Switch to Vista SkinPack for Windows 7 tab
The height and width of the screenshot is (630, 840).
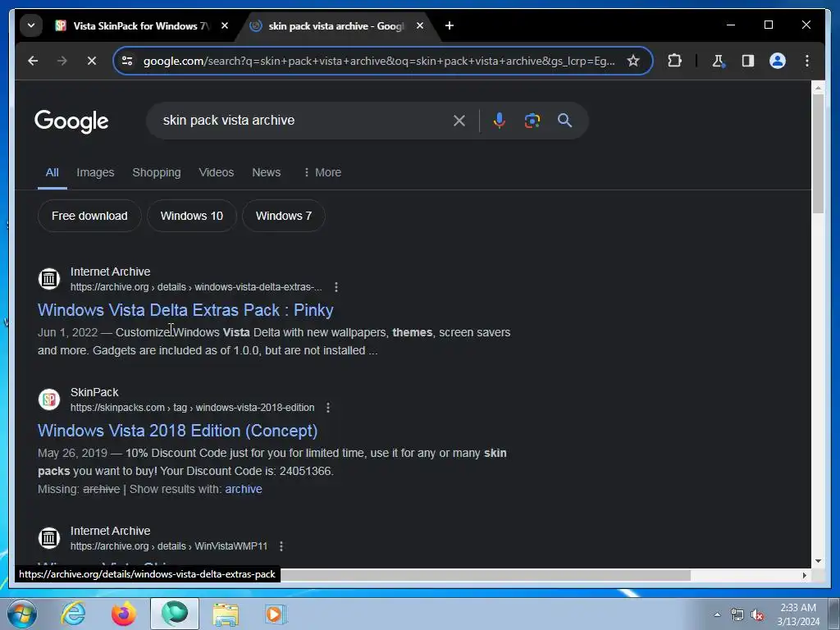(x=141, y=25)
